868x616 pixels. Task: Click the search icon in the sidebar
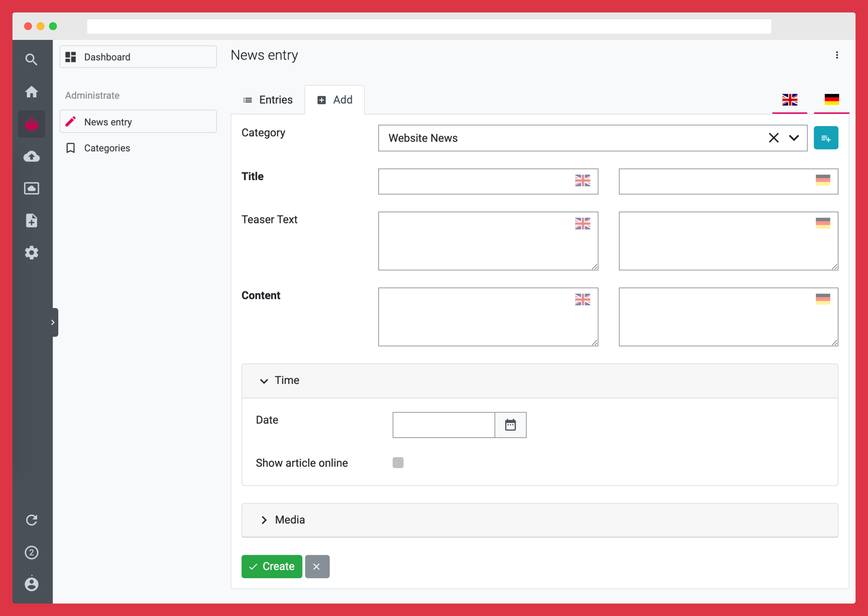point(32,59)
